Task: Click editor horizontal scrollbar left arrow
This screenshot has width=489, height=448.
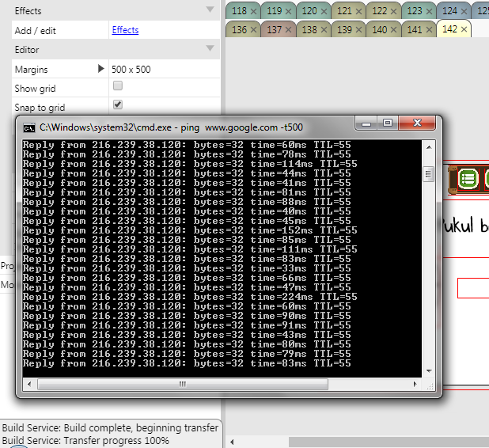Action: [x=232, y=442]
